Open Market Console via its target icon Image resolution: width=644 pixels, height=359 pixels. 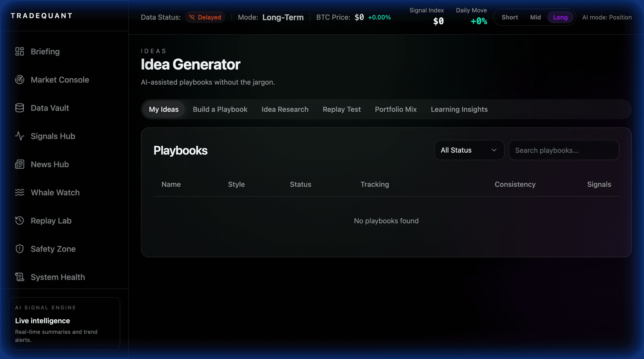click(19, 80)
